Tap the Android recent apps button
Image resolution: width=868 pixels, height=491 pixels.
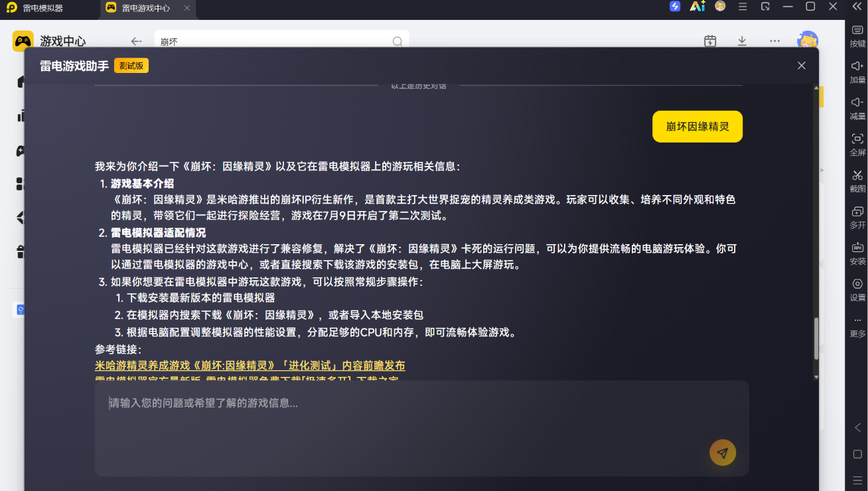pyautogui.click(x=857, y=480)
